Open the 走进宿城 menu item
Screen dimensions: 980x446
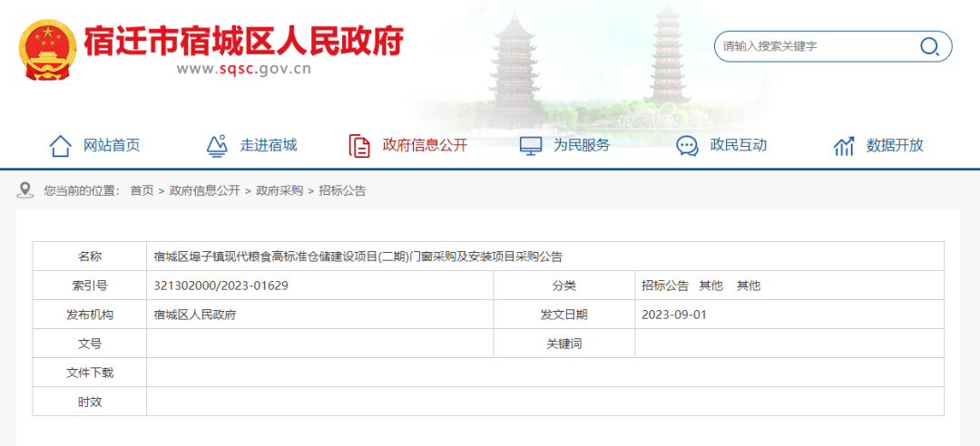coord(269,146)
